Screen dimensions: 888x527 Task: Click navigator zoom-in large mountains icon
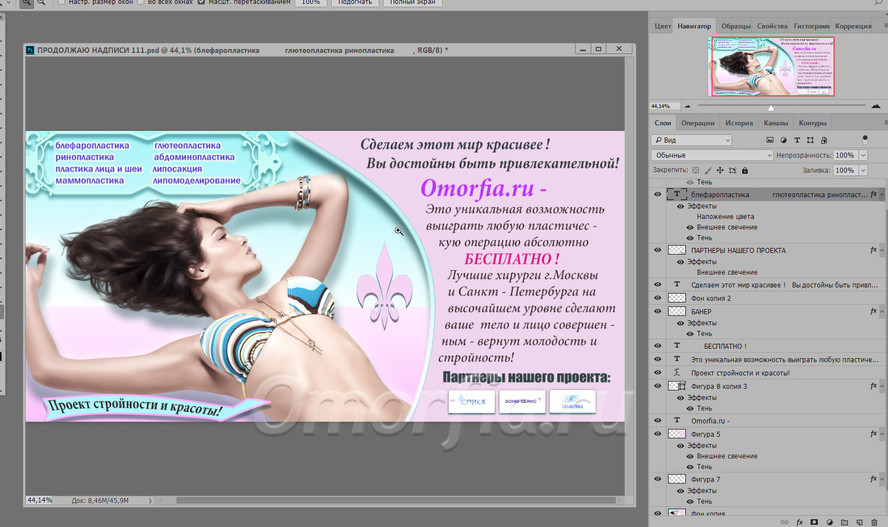[x=876, y=106]
